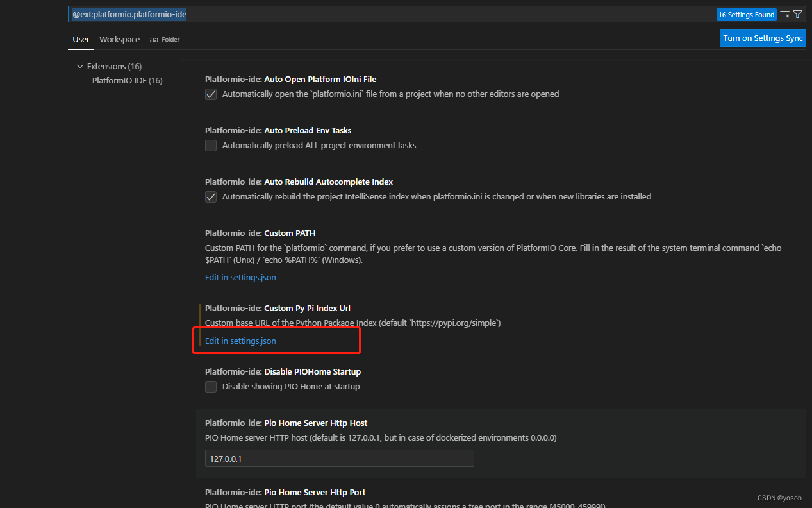Click the Auto Preload Env Tasks title
Viewport: 812px width, 508px height.
(x=278, y=131)
